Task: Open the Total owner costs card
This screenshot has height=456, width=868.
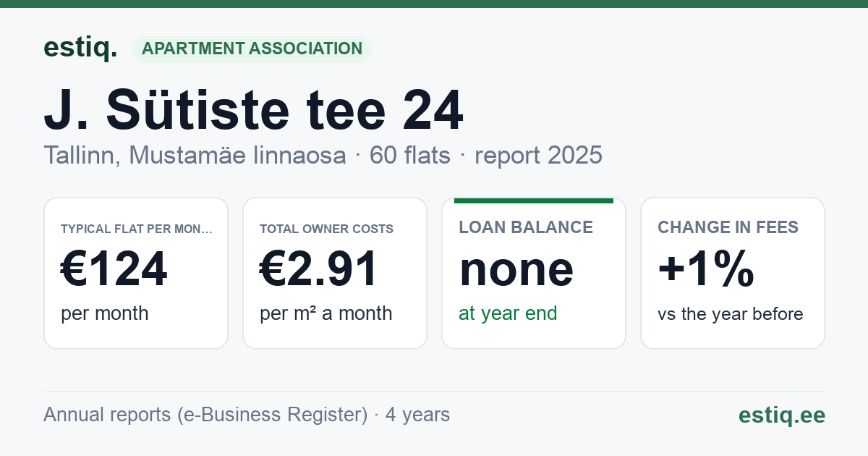Action: [x=335, y=273]
